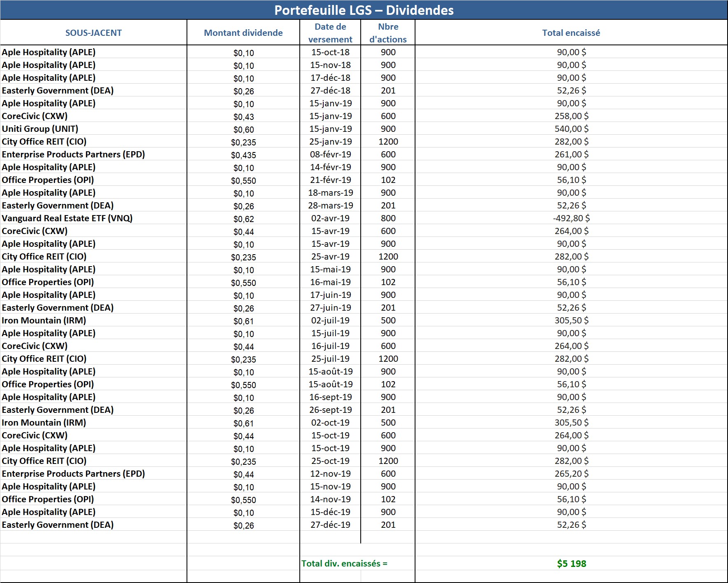Select the date 18-mars-19

331,193
